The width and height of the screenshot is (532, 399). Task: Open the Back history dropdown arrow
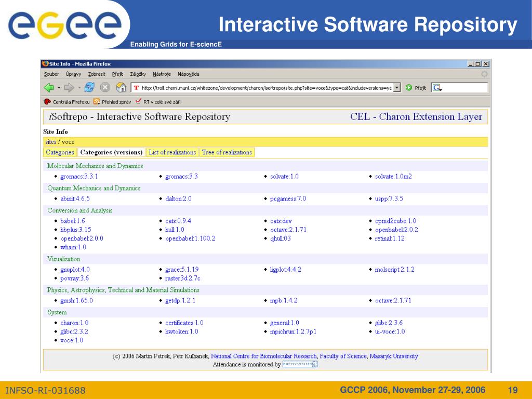click(x=59, y=88)
